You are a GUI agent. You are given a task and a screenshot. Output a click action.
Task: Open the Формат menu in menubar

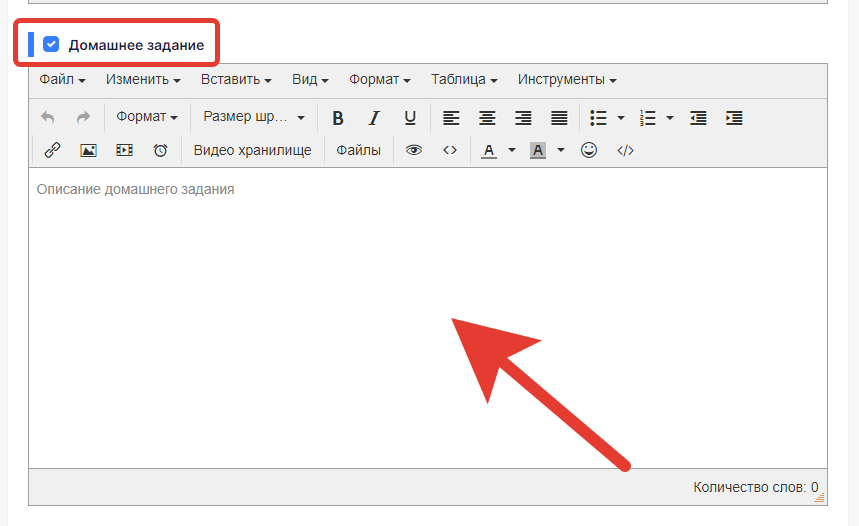[380, 80]
